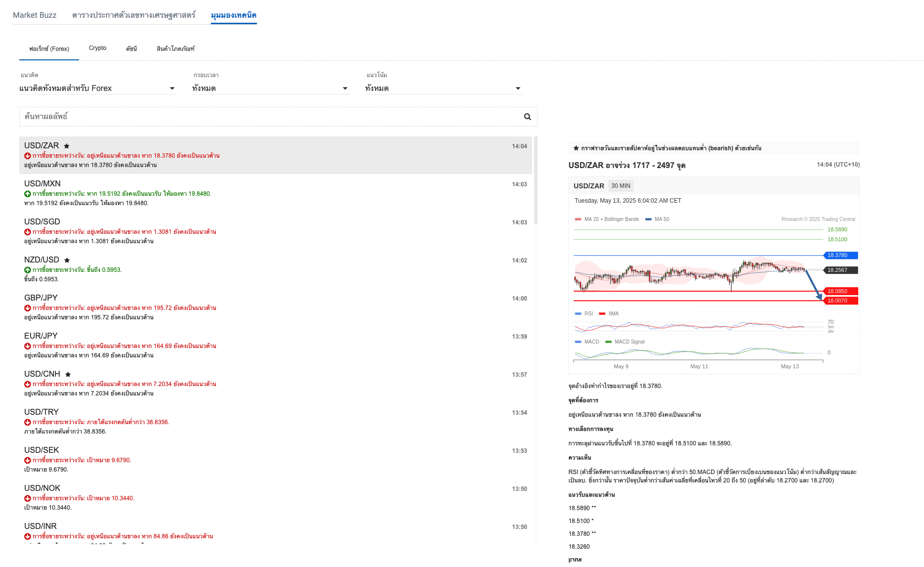Click the MACD Signal legend swatch
Viewport: 924px width, 567px height.
click(x=608, y=342)
